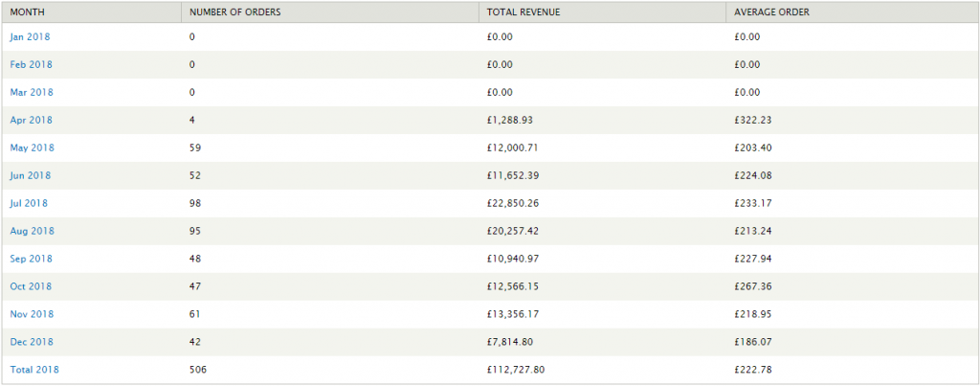The height and width of the screenshot is (386, 980).
Task: Select the Apr 2018 link
Action: 31,120
